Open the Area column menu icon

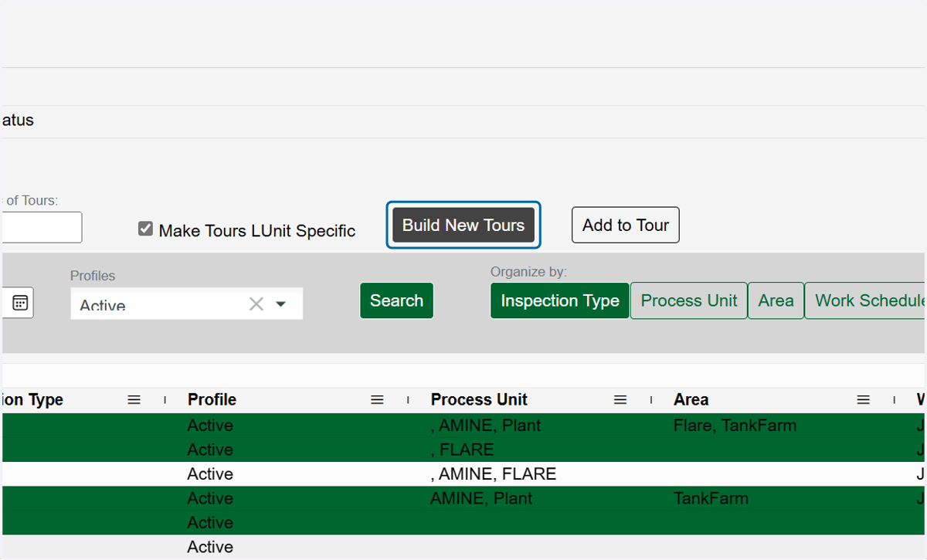click(x=864, y=400)
